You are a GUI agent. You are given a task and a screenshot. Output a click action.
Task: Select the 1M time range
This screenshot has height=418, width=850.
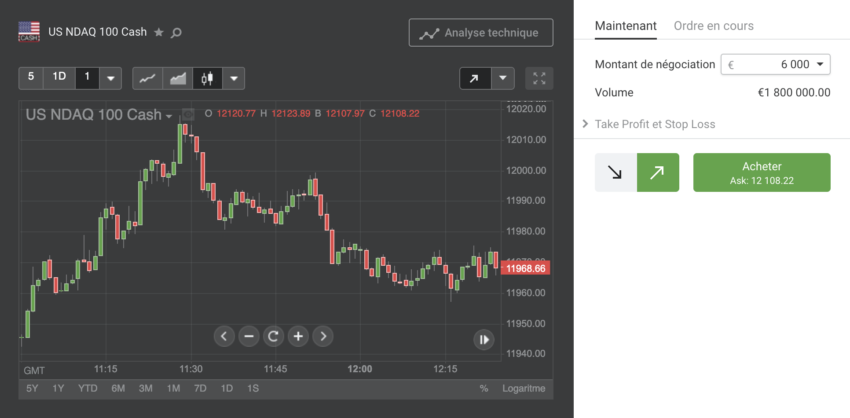tap(173, 388)
